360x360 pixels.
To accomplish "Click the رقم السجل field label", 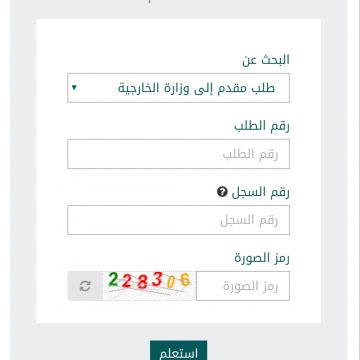I will click(x=260, y=192).
